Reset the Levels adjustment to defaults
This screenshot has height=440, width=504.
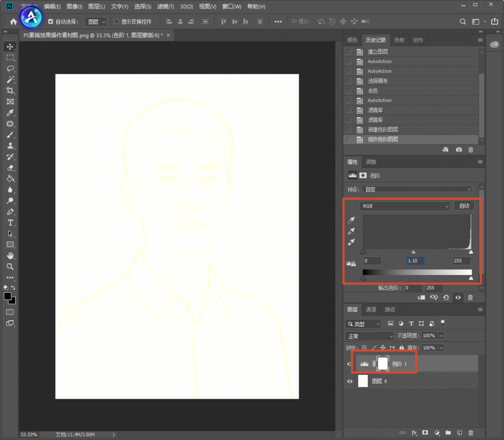click(446, 298)
